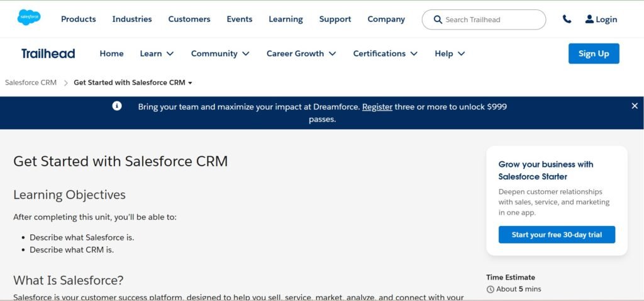
Task: Expand the Community dropdown
Action: [x=220, y=54]
